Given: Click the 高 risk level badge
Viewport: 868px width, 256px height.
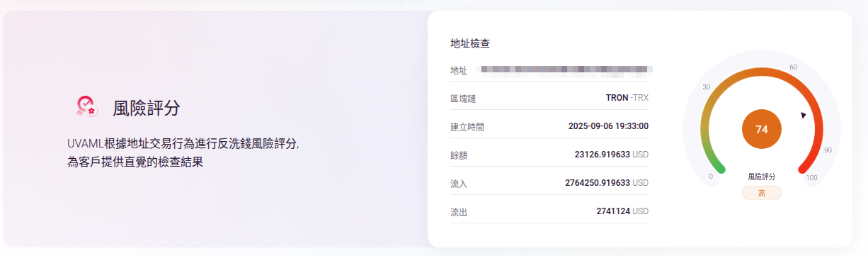Looking at the screenshot, I should click(x=762, y=193).
